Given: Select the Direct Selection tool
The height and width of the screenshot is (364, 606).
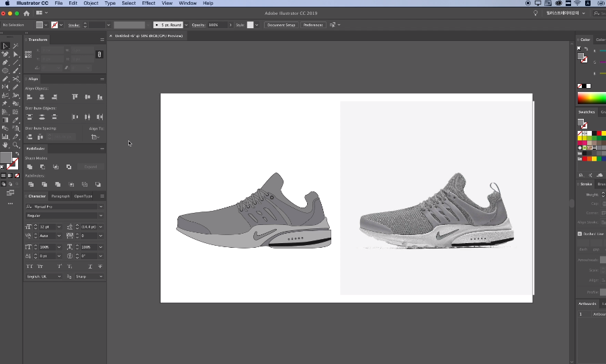Looking at the screenshot, I should [15, 54].
